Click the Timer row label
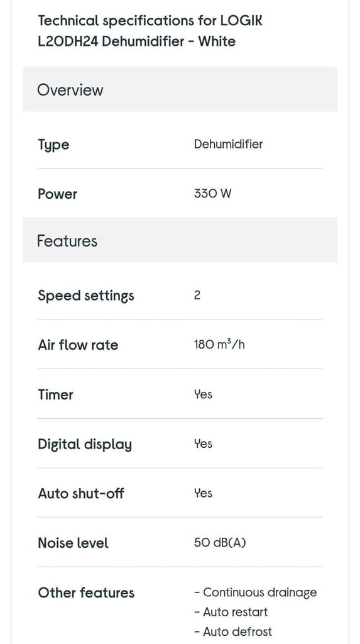 click(x=55, y=395)
